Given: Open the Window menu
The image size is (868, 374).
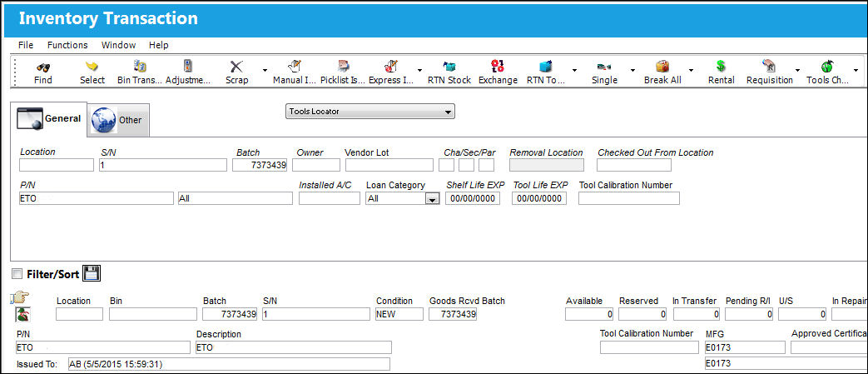Looking at the screenshot, I should [118, 45].
